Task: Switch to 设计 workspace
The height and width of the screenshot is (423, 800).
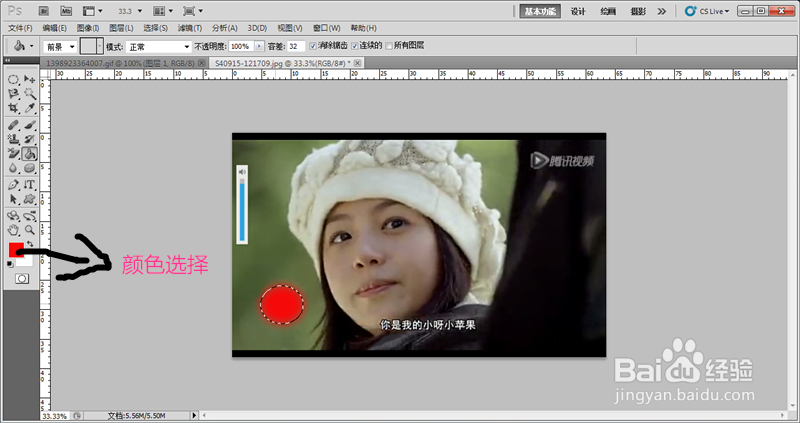Action: tap(578, 11)
